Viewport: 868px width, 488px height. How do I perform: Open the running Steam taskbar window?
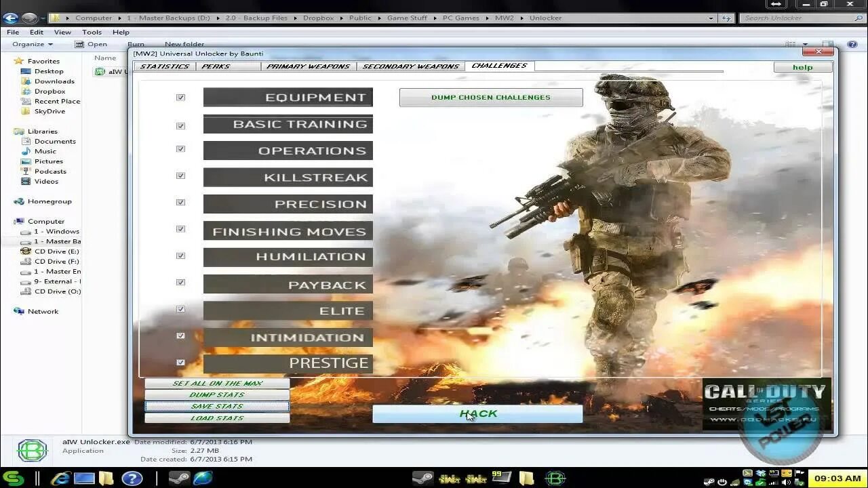422,479
